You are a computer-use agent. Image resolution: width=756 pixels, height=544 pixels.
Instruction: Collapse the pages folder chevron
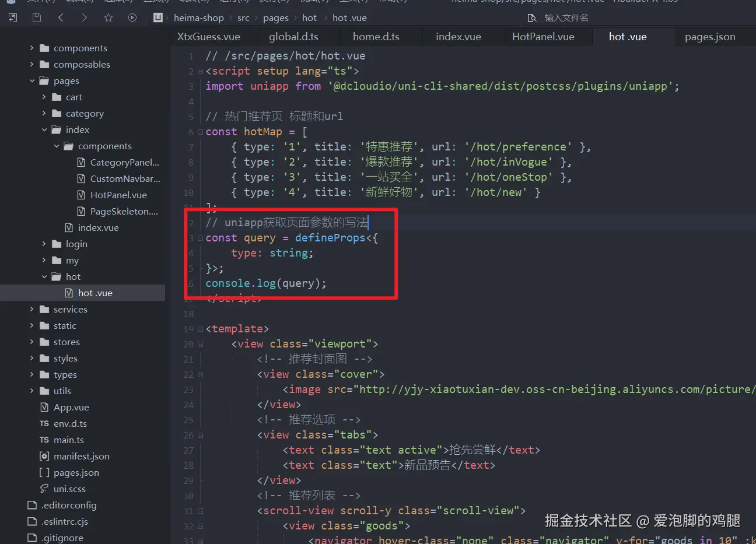[x=32, y=80]
